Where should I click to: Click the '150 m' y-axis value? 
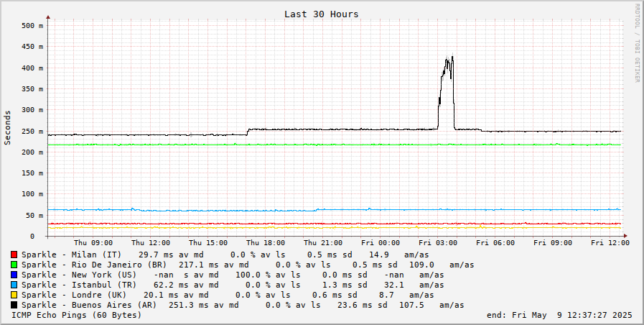[32, 173]
